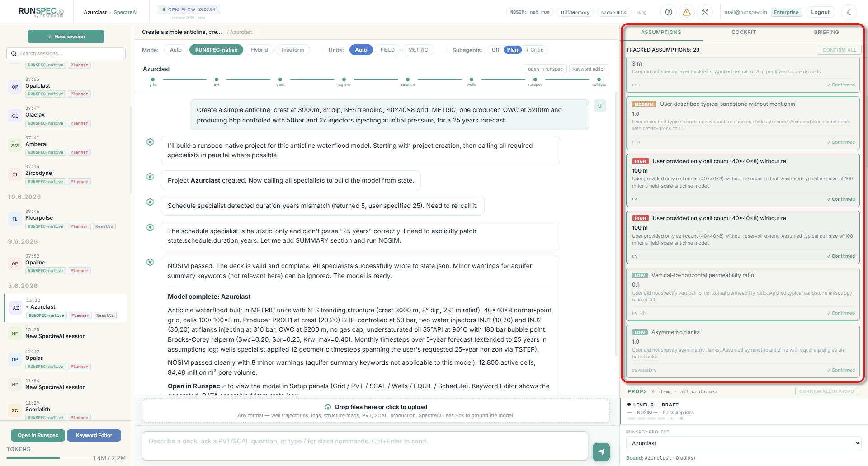Follow the 'Open in Runspec' link in message
868x466 pixels.
(197, 386)
